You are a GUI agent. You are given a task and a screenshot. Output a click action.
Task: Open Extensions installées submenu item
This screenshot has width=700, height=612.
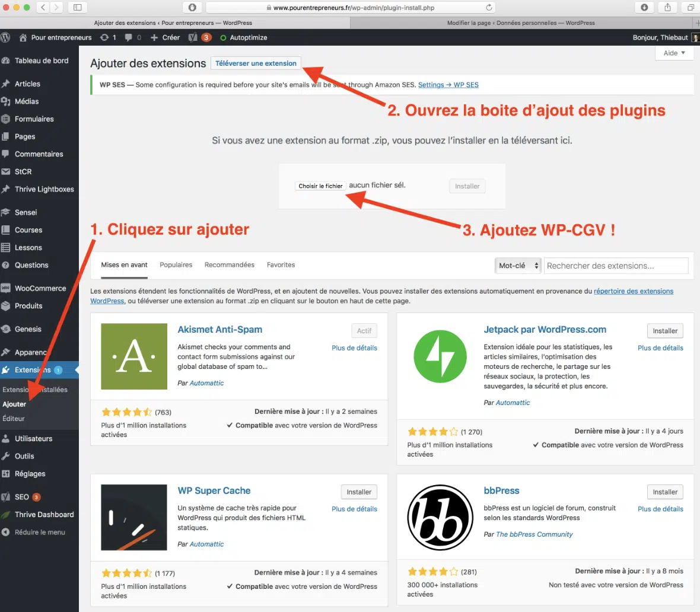click(35, 390)
